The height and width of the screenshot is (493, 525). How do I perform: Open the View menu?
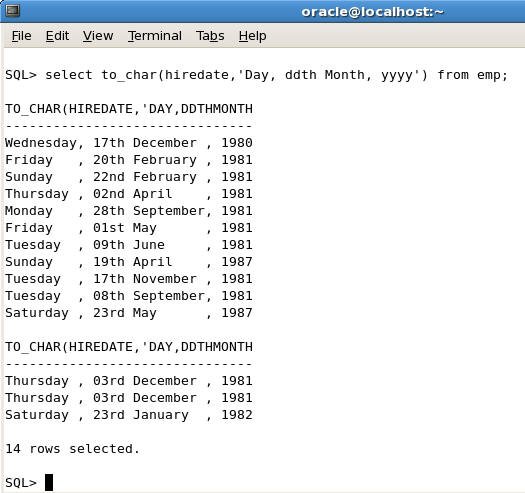click(98, 36)
